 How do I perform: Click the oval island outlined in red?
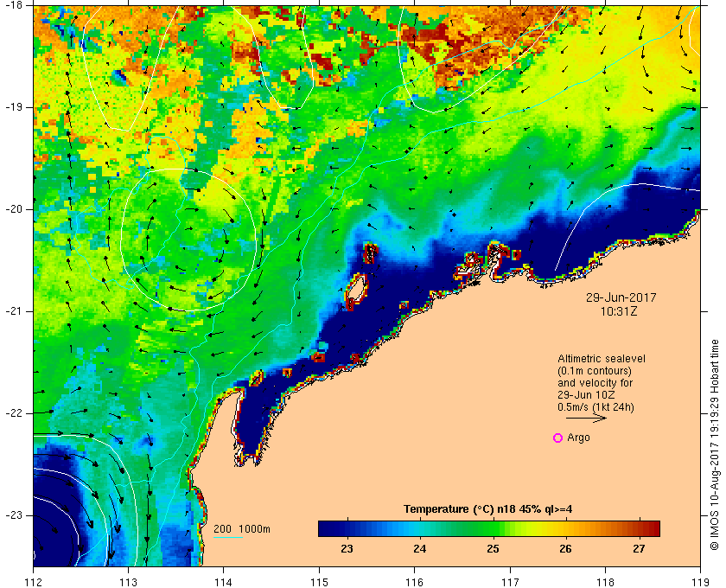[x=356, y=291]
